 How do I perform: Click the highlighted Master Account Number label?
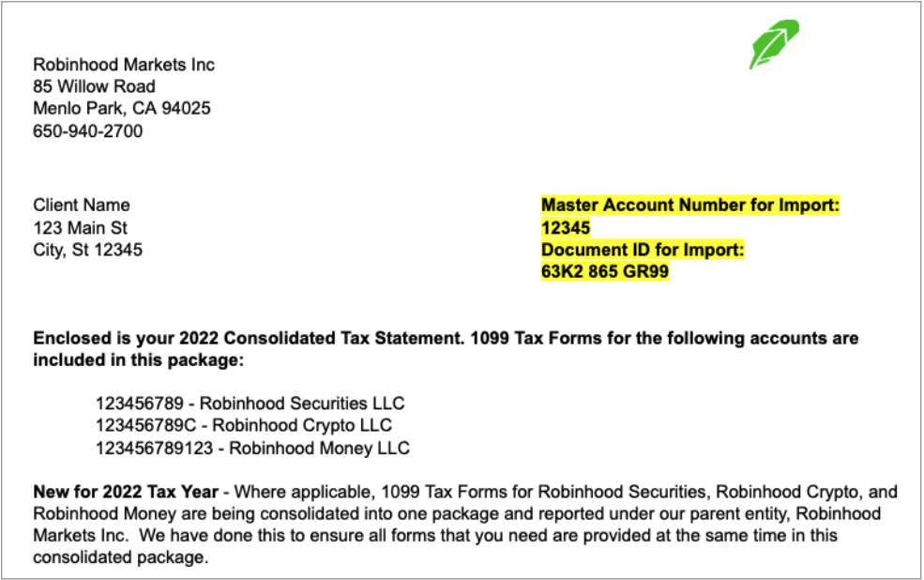[689, 206]
